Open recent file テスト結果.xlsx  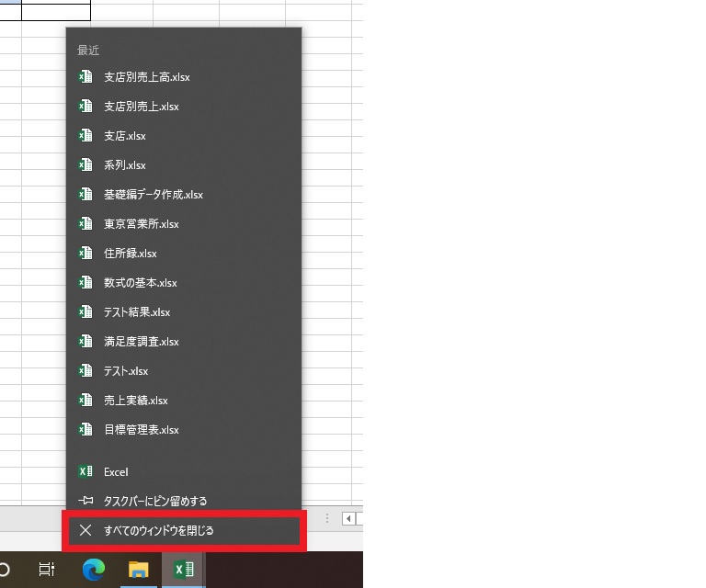184,311
